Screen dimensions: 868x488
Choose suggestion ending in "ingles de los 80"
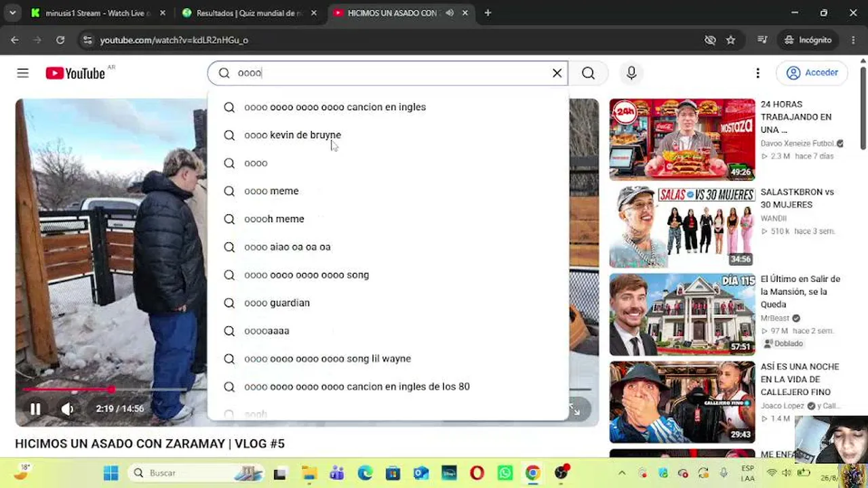tap(388, 386)
